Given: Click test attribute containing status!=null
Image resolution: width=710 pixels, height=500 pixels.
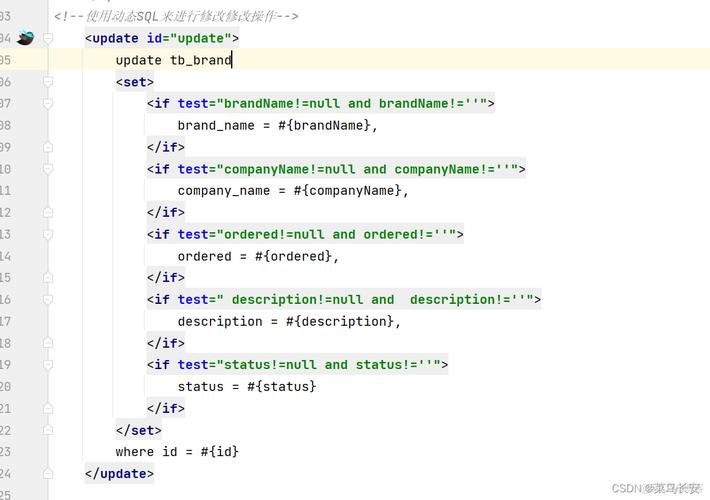Looking at the screenshot, I should [x=329, y=365].
